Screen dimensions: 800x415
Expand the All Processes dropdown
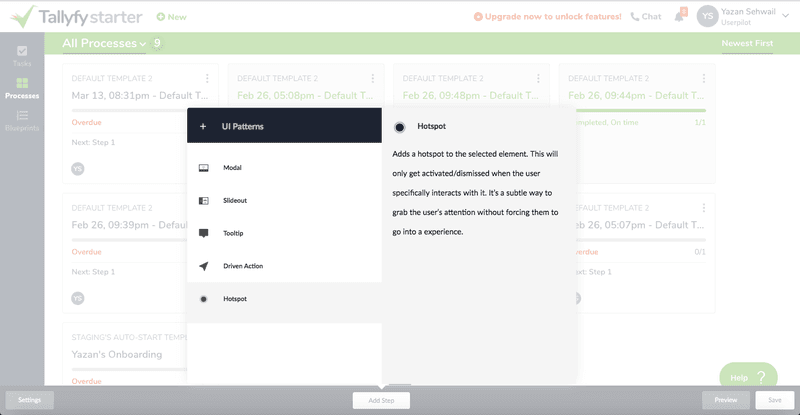coord(104,44)
